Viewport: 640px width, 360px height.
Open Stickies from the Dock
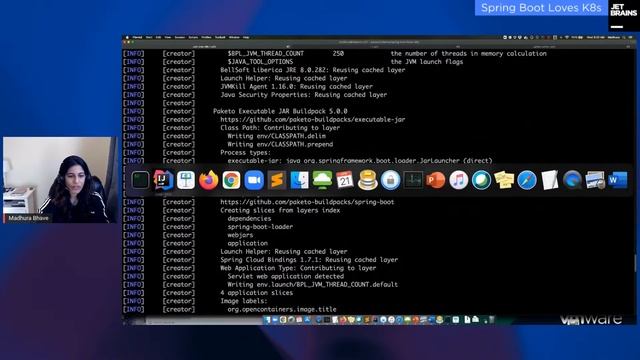[x=504, y=180]
